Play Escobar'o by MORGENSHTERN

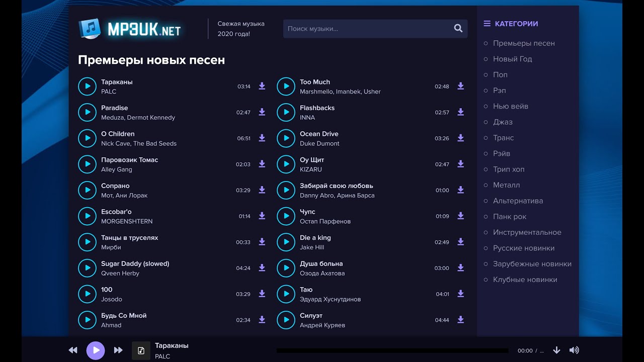tap(87, 216)
